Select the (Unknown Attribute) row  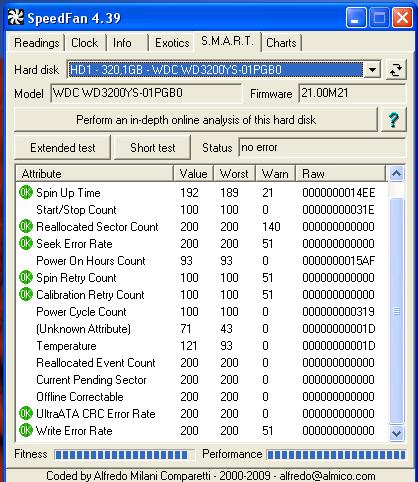[202, 329]
